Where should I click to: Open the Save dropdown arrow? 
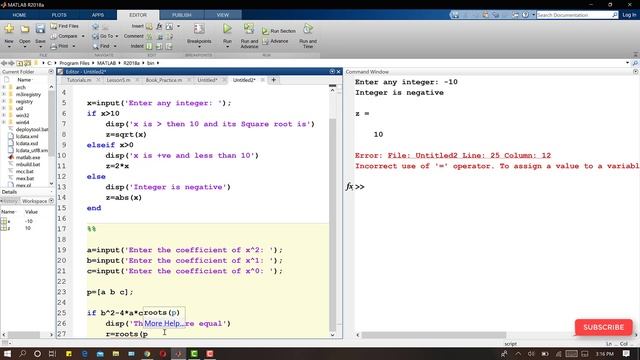pyautogui.click(x=40, y=47)
